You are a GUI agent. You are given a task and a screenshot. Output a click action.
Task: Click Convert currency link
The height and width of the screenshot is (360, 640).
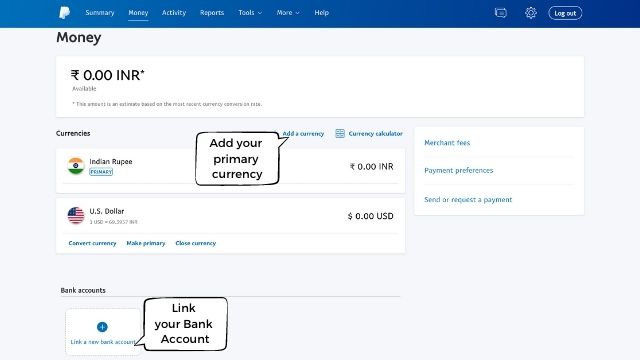[x=92, y=243]
